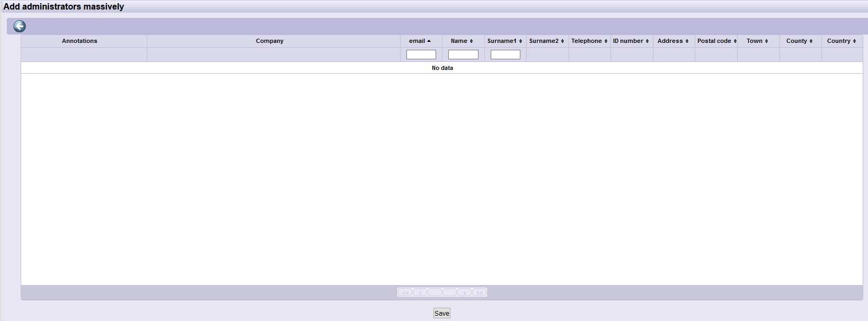Click the Save button

pyautogui.click(x=442, y=313)
